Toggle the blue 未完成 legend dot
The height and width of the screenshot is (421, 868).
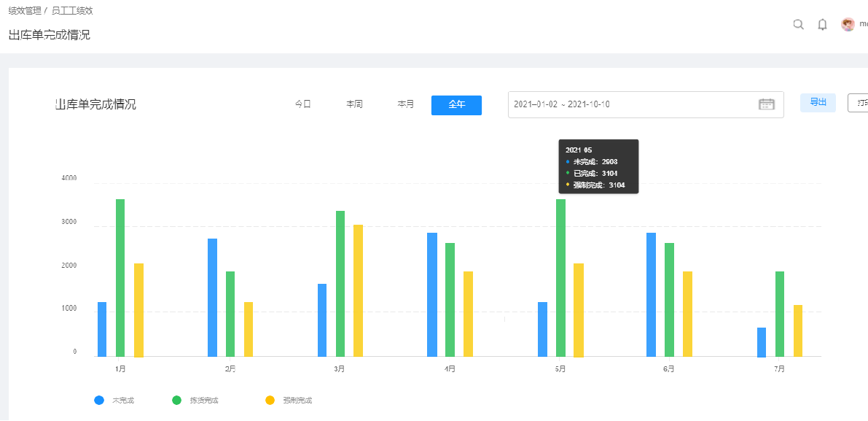point(99,400)
